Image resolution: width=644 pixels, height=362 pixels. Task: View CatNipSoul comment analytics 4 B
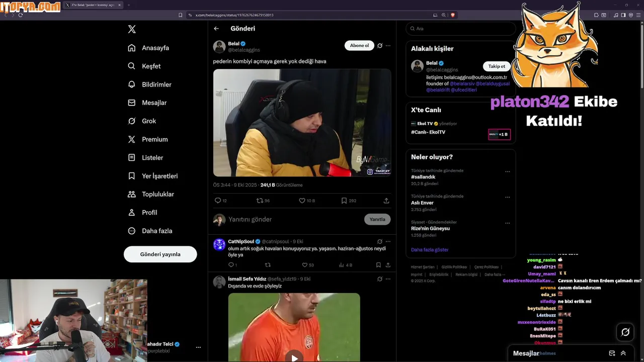[342, 265]
